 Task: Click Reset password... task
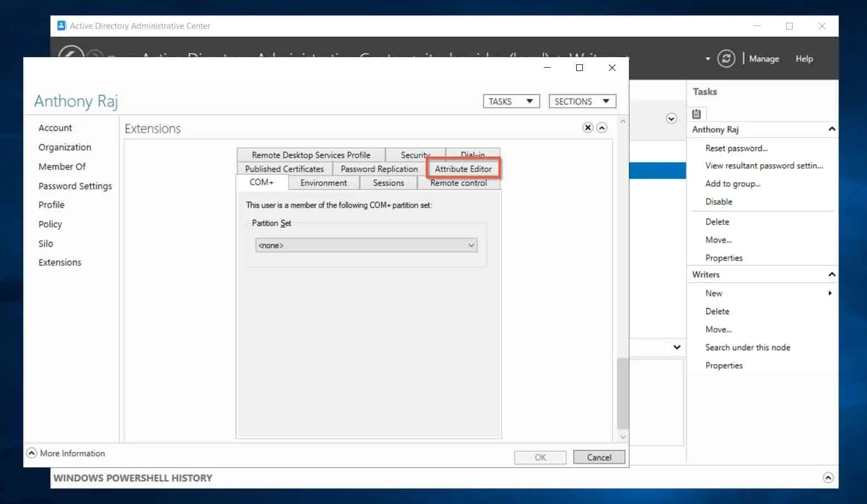[x=737, y=148]
